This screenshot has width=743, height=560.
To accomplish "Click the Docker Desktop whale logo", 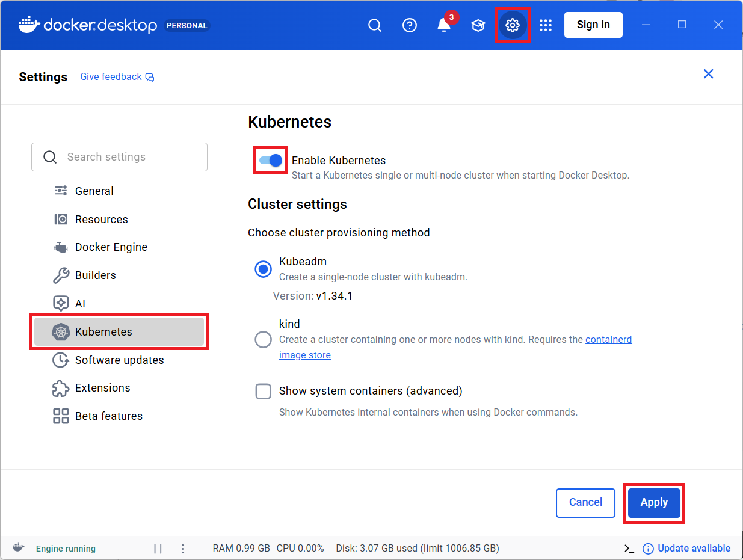I will pos(29,25).
